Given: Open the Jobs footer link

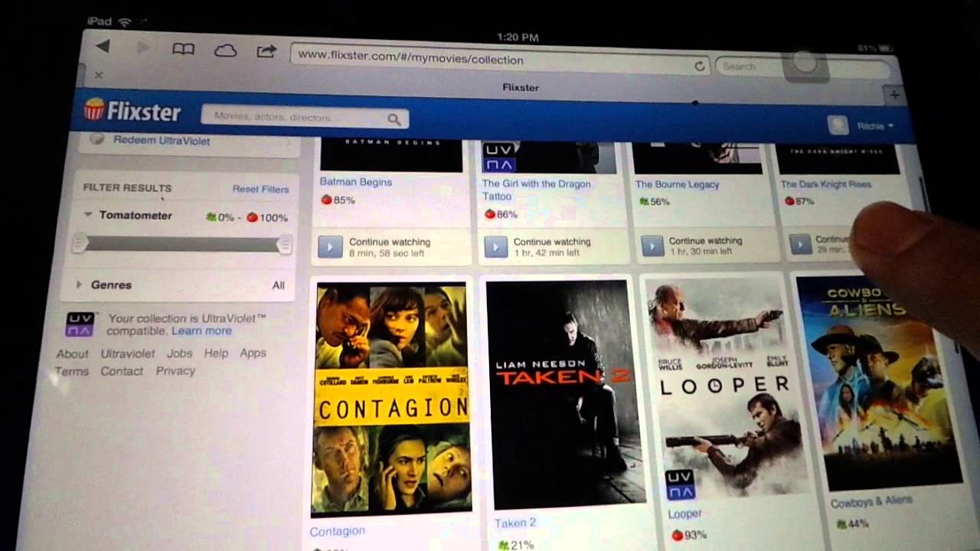Looking at the screenshot, I should pos(180,354).
